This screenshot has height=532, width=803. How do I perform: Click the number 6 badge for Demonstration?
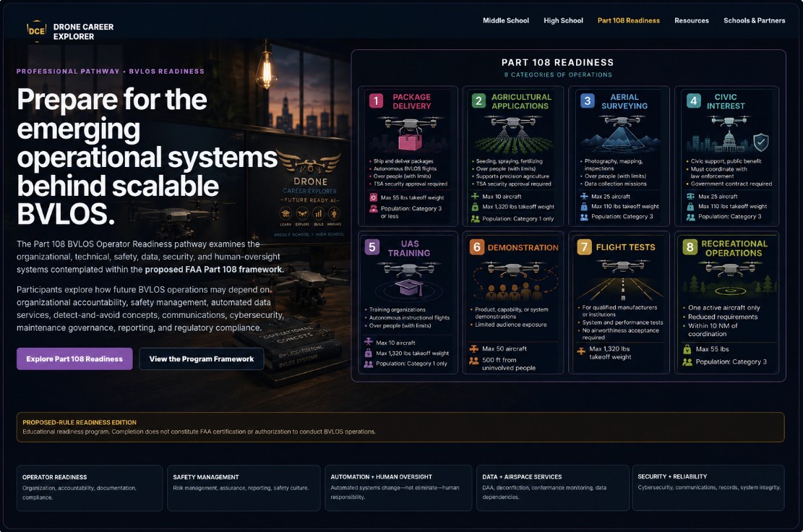[x=477, y=247]
